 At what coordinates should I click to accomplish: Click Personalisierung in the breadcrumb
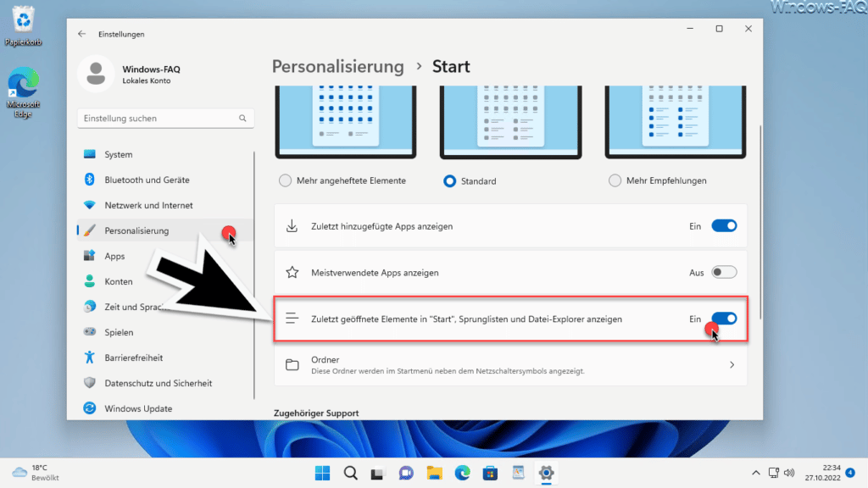pos(337,66)
